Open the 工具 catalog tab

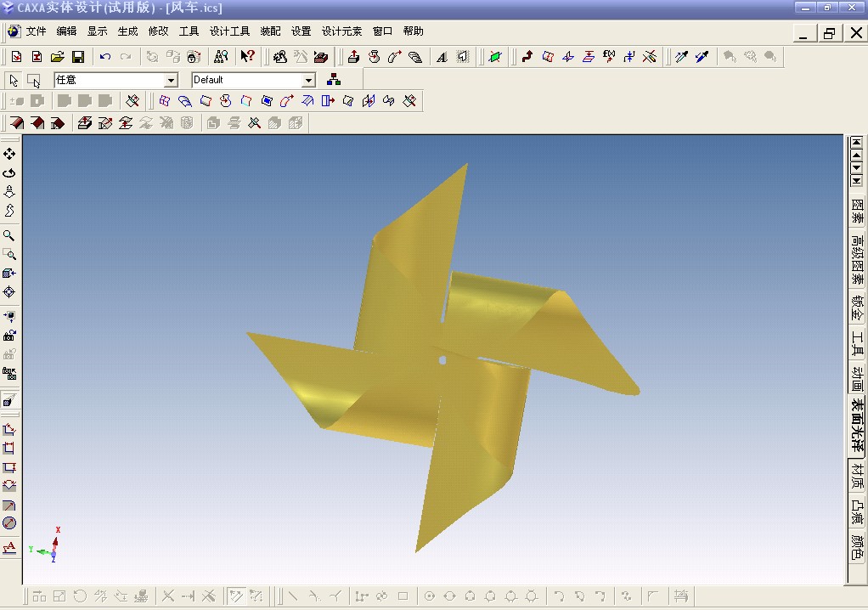point(857,343)
